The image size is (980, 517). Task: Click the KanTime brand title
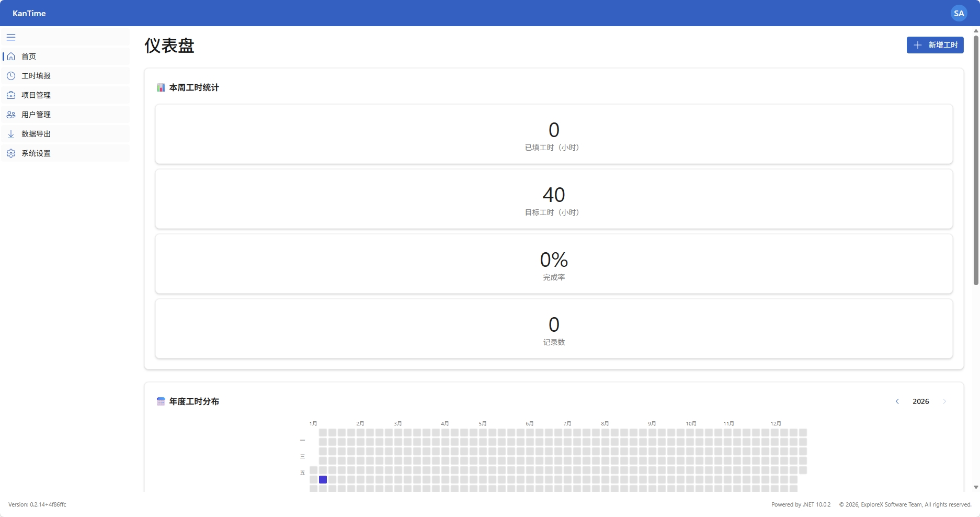[29, 14]
